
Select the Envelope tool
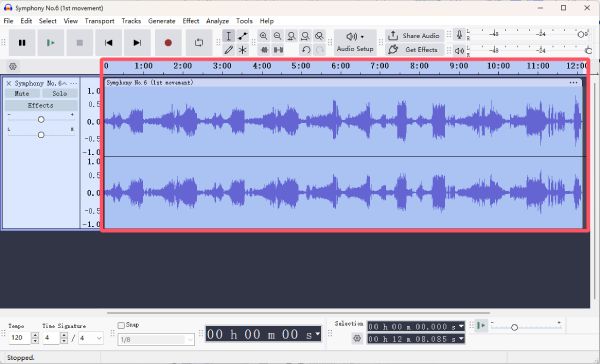coord(243,36)
